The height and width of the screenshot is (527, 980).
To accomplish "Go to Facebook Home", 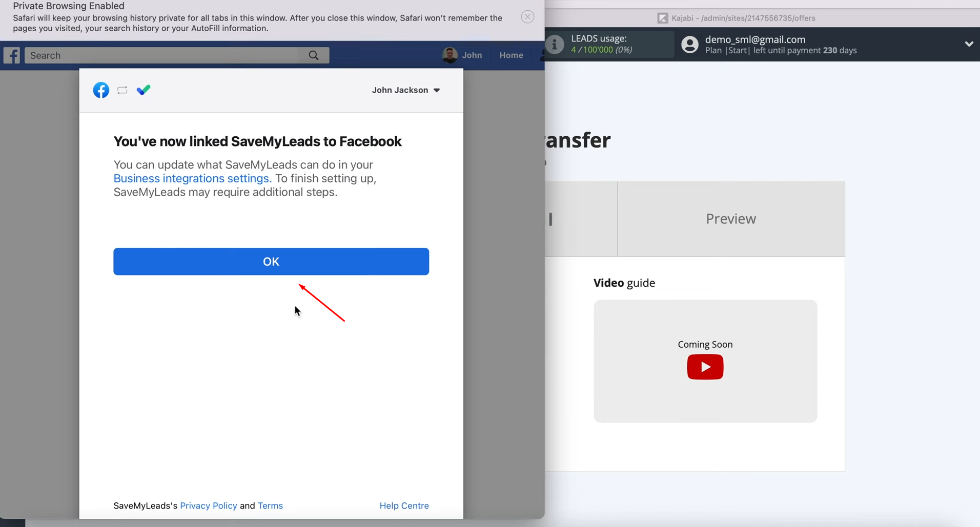I will point(511,55).
